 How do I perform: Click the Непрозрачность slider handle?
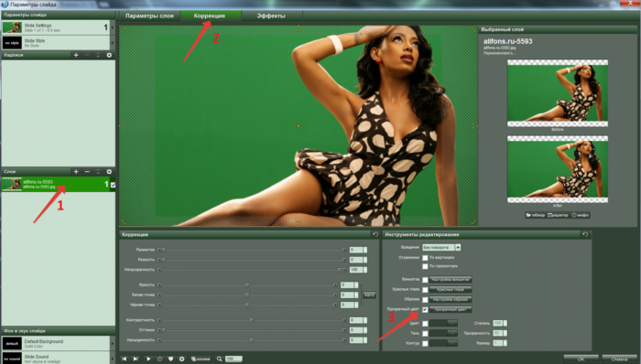(339, 270)
